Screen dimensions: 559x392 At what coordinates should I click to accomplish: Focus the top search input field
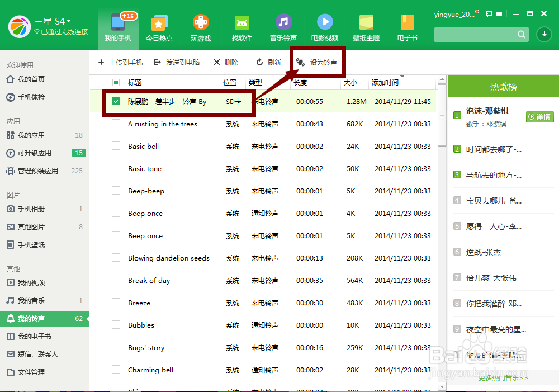coord(476,35)
